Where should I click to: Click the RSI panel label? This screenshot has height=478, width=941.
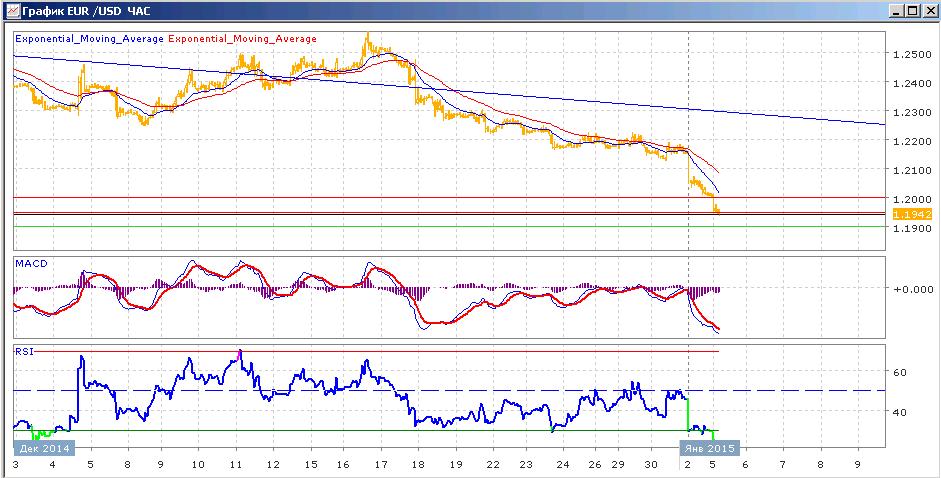point(24,352)
